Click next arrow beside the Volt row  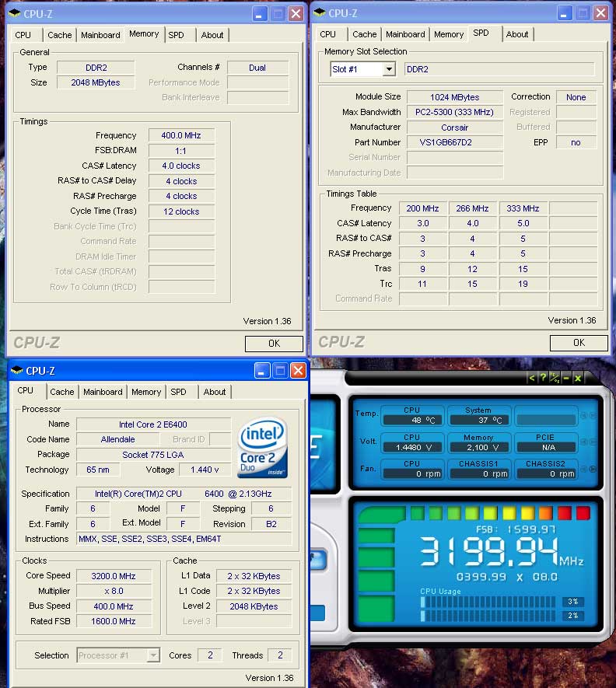(x=593, y=442)
